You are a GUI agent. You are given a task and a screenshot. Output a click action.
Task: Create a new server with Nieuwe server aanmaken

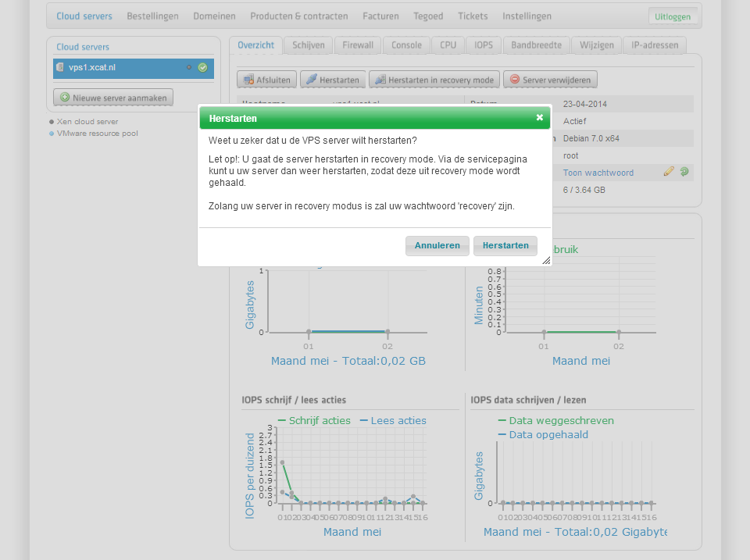pos(113,98)
